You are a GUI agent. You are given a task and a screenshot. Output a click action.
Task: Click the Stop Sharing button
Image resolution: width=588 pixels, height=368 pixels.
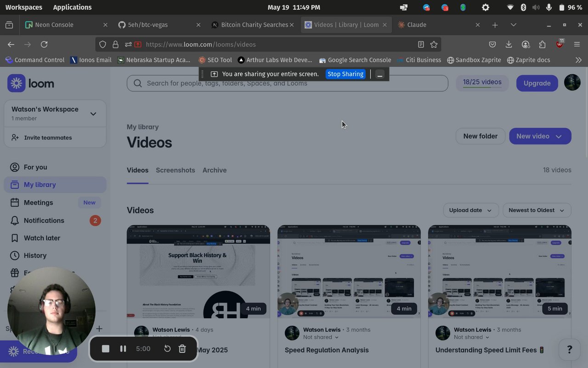[345, 74]
